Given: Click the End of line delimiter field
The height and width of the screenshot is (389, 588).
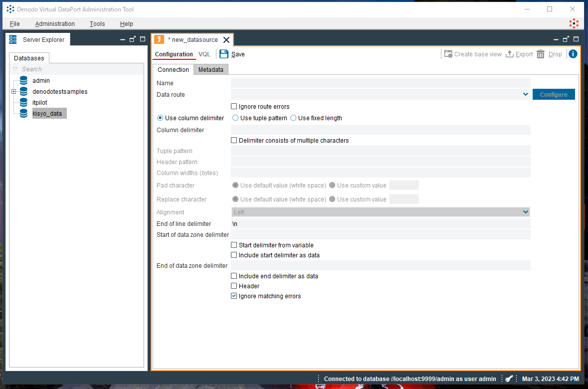Looking at the screenshot, I should [381, 223].
